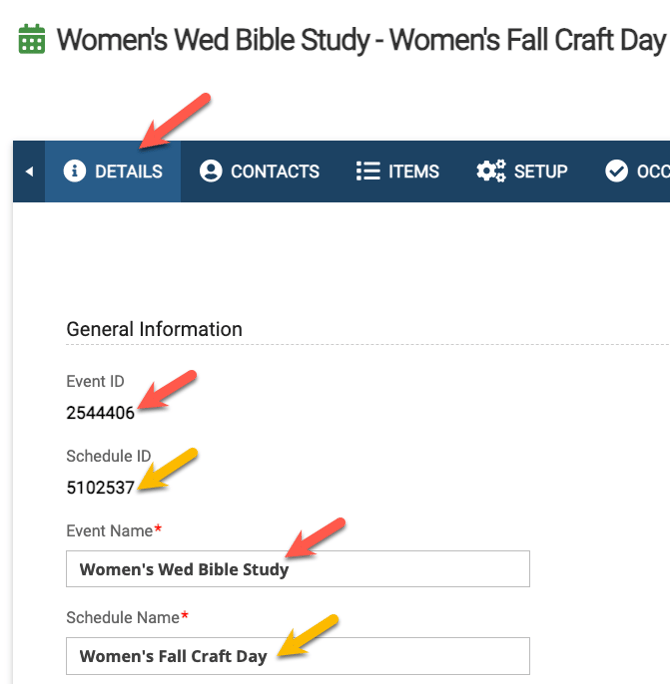
Task: Click the list icon on Items tab
Action: click(x=367, y=171)
